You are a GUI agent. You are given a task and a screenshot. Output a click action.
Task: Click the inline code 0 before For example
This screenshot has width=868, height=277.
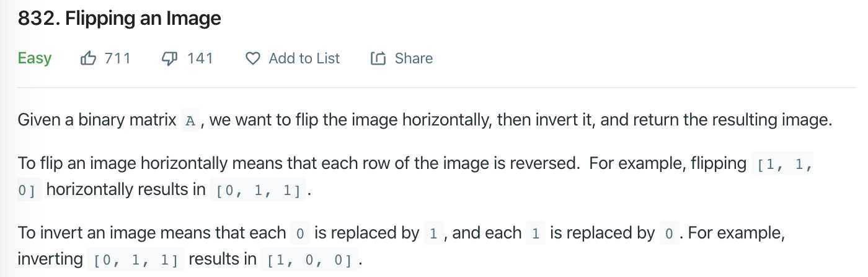[x=669, y=234]
